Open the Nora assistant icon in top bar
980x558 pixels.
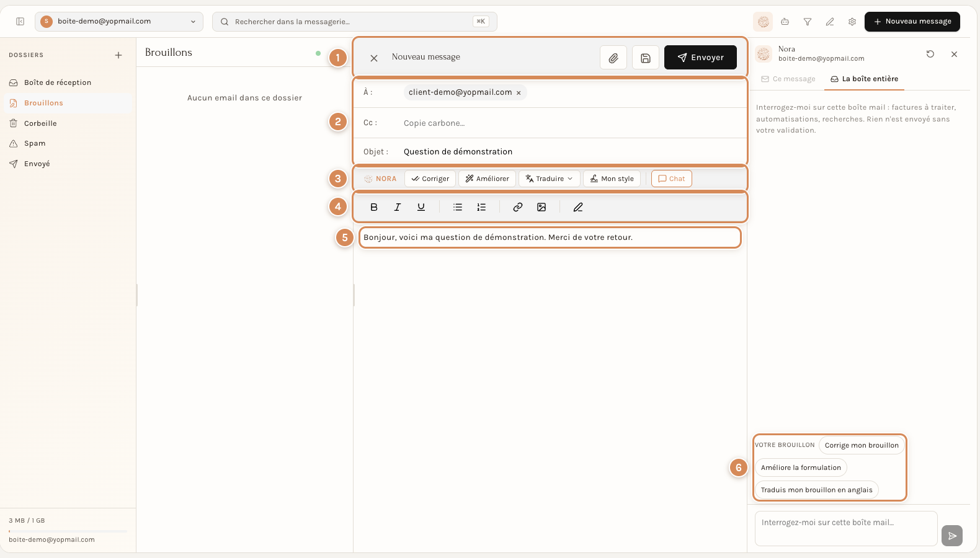coord(763,22)
